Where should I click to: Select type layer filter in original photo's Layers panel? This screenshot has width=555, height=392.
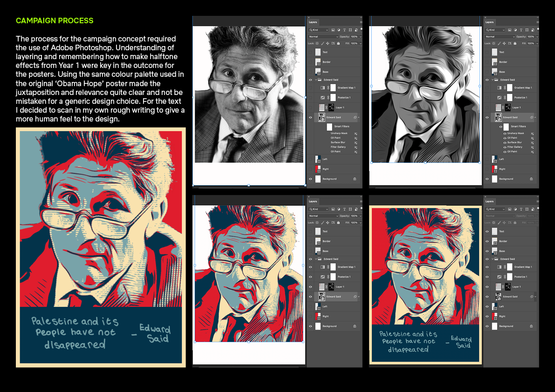coord(344,30)
